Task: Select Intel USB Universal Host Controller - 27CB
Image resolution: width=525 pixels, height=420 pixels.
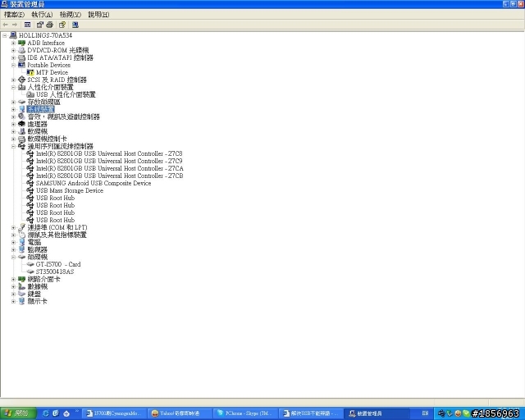Action: 109,176
